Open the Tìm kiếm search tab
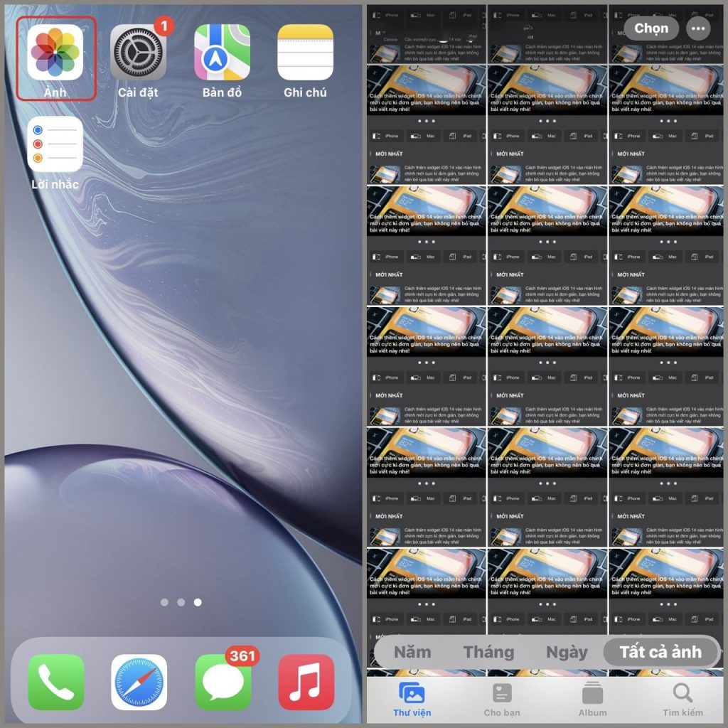Screen dimensions: 728x728 click(682, 700)
